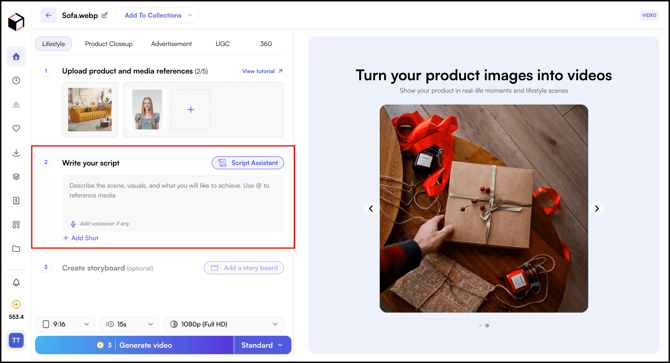Viewport: 670px width, 363px height.
Task: Go back using the left arrow button
Action: [48, 15]
